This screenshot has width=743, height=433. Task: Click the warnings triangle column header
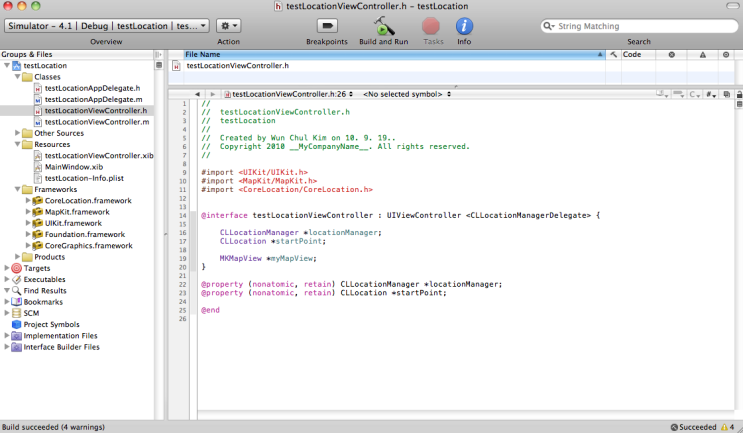coord(703,54)
